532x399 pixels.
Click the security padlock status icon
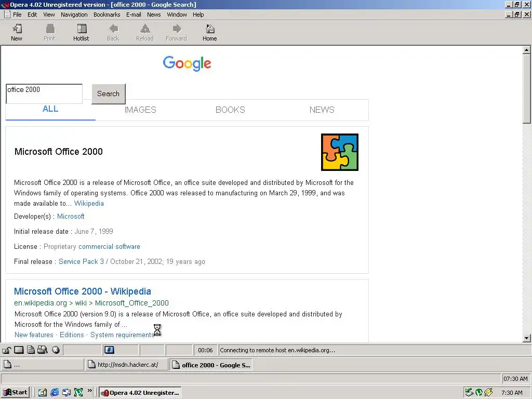(x=7, y=350)
